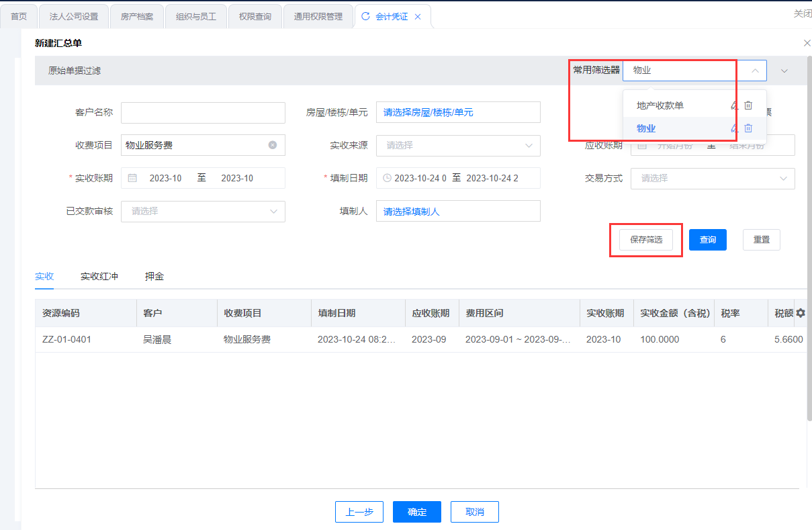Switch to the 押金 tab

(x=154, y=276)
